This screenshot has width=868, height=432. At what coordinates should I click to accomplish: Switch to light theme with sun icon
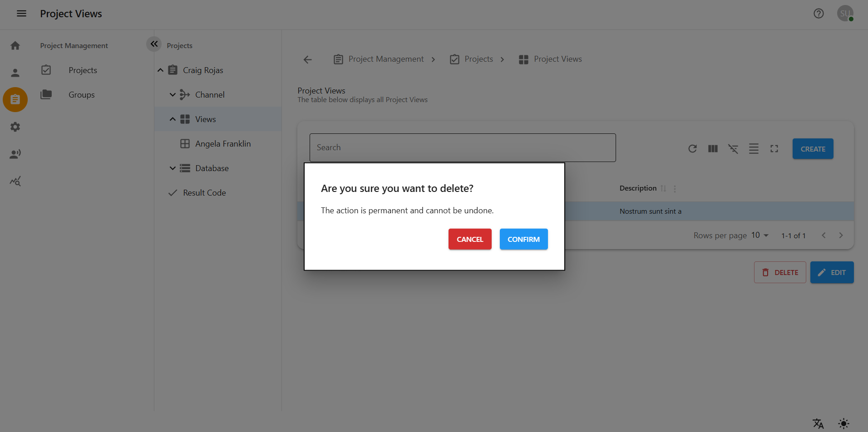point(844,423)
